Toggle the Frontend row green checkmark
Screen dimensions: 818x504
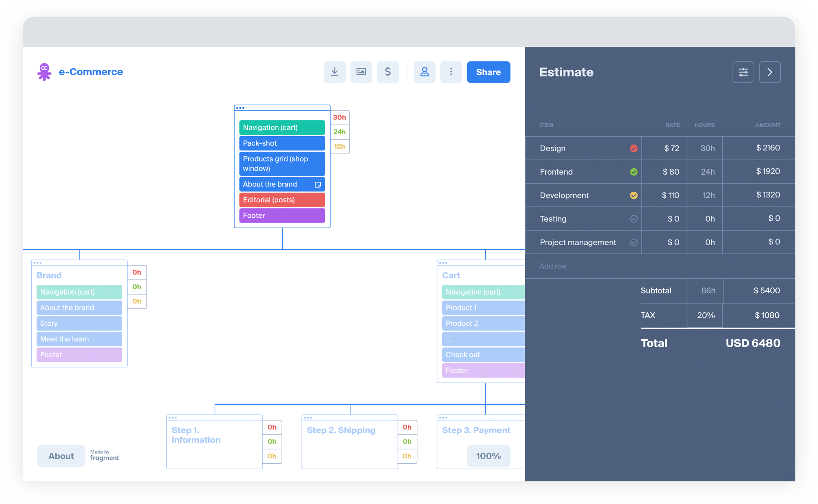(633, 172)
